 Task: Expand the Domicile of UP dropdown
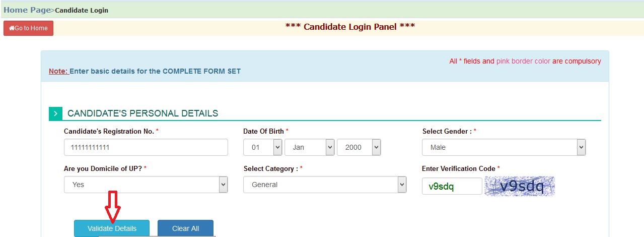click(x=146, y=185)
